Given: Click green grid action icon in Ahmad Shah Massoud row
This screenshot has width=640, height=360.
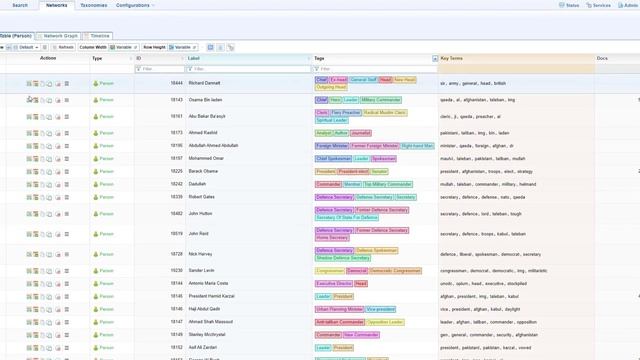Looking at the screenshot, I should (29, 322).
